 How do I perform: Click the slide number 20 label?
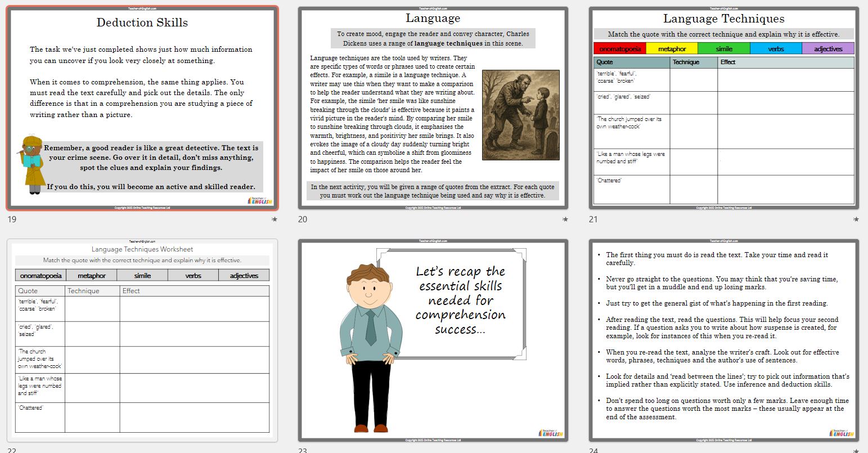[x=303, y=219]
